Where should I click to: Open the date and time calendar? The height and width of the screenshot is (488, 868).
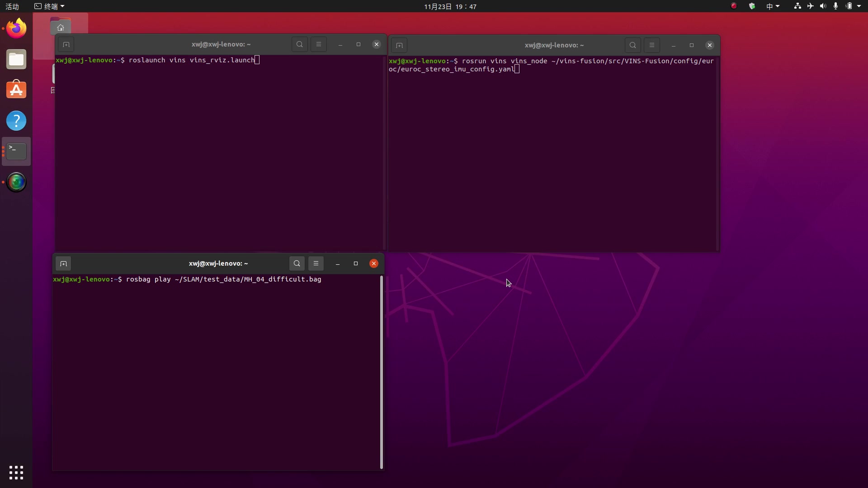(x=450, y=6)
